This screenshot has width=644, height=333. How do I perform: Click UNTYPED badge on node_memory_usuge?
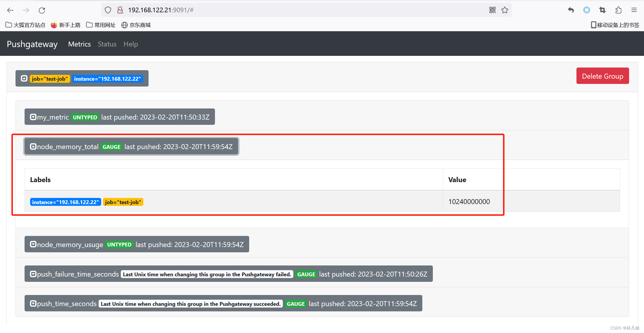(x=119, y=245)
